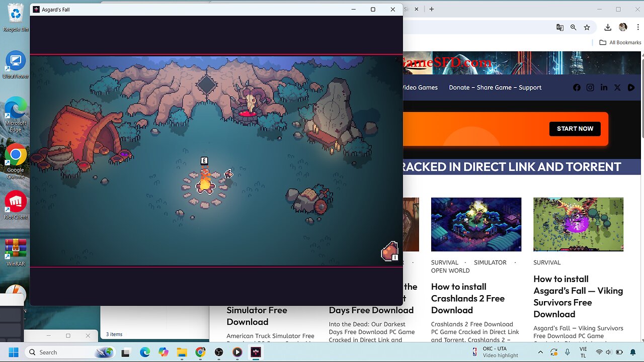
Task: Open the Recycle Bin desktop icon
Action: 16,18
